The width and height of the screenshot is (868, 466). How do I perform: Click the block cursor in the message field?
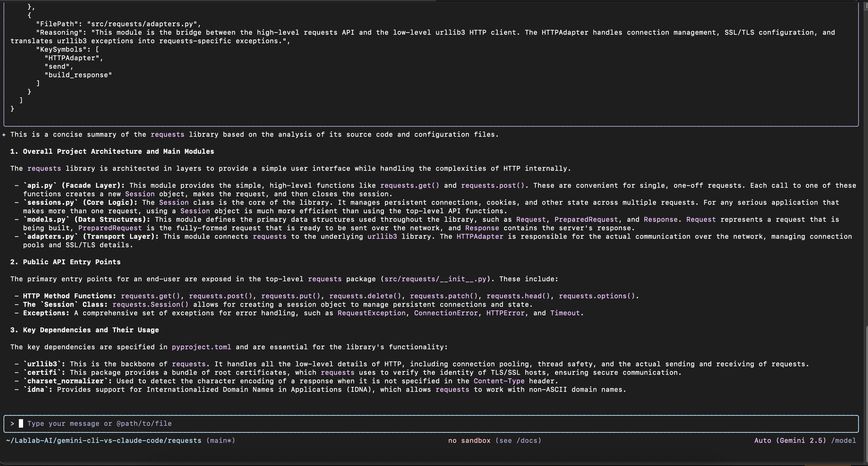coord(21,424)
